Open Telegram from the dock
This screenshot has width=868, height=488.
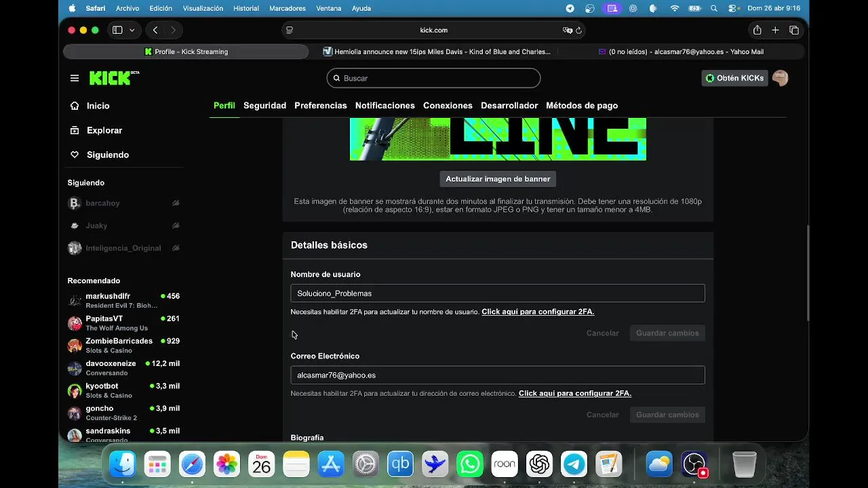click(x=574, y=464)
